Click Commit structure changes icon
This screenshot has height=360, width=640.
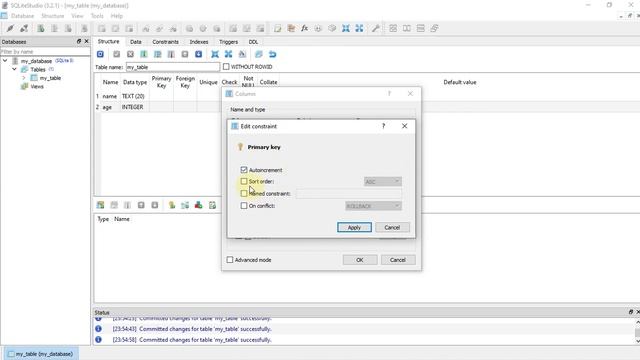pos(116,54)
